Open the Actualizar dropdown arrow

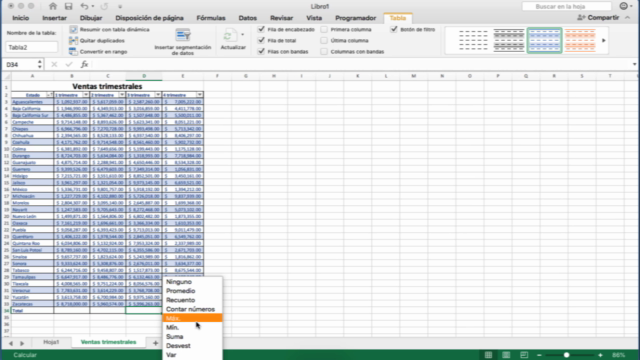tap(242, 35)
